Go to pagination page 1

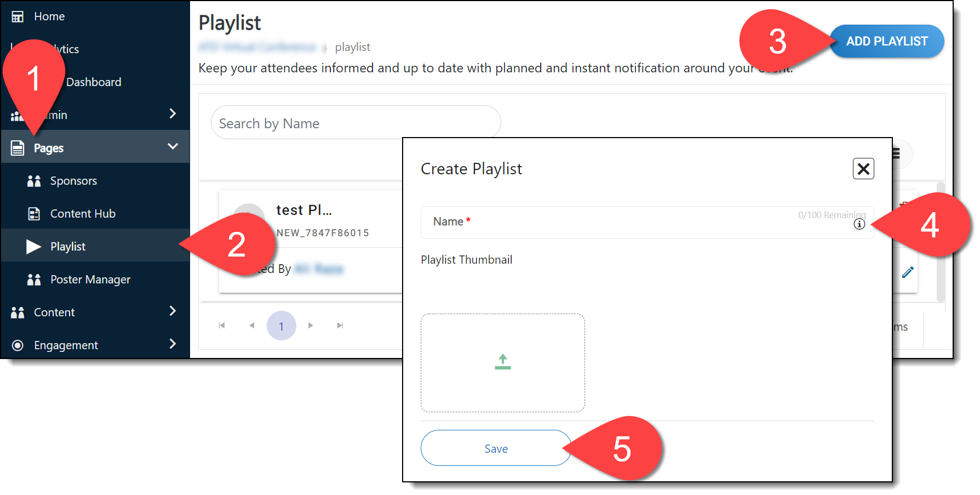pyautogui.click(x=281, y=326)
